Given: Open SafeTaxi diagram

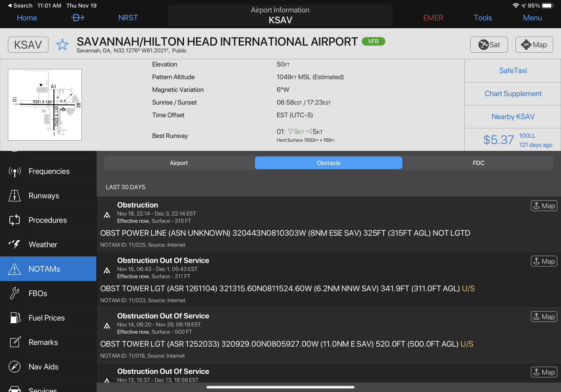Looking at the screenshot, I should pyautogui.click(x=513, y=71).
